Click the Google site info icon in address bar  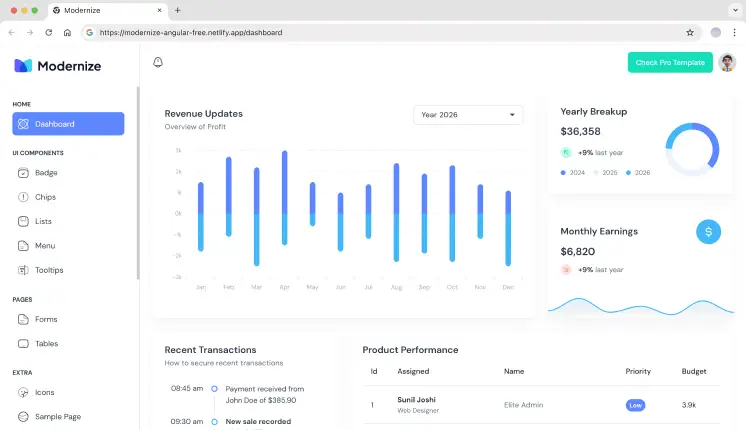(x=89, y=32)
